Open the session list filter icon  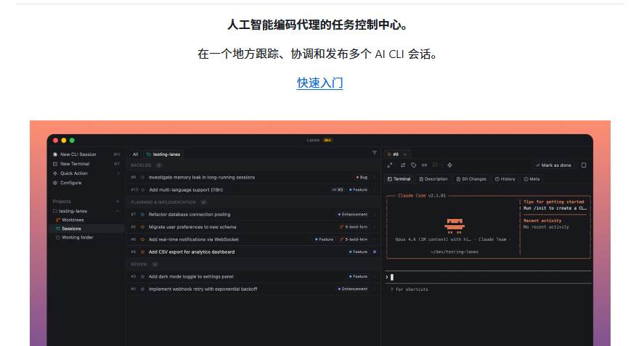click(375, 152)
